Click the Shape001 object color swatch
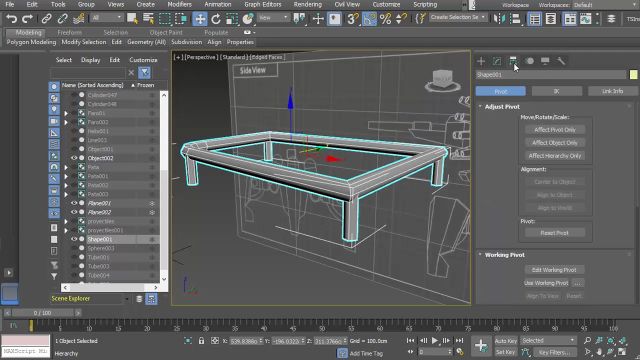 point(633,75)
